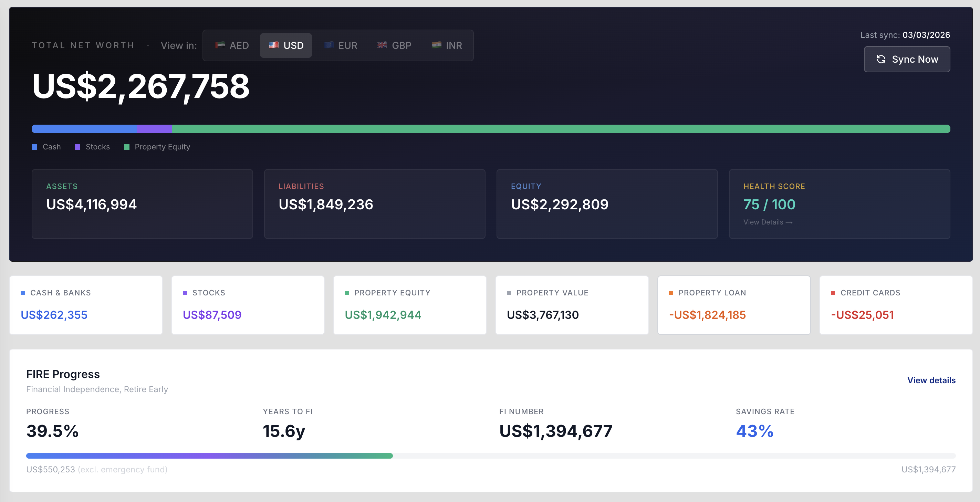Select the India flag icon for INR

pyautogui.click(x=437, y=45)
